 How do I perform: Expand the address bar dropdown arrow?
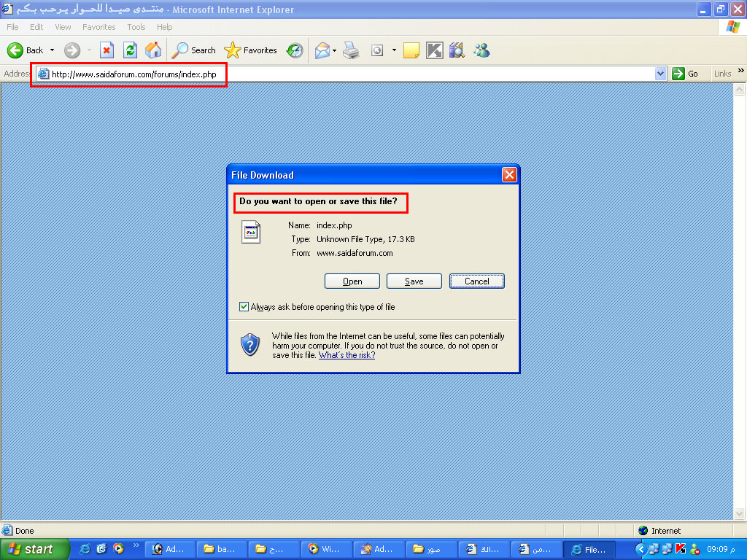(x=660, y=74)
